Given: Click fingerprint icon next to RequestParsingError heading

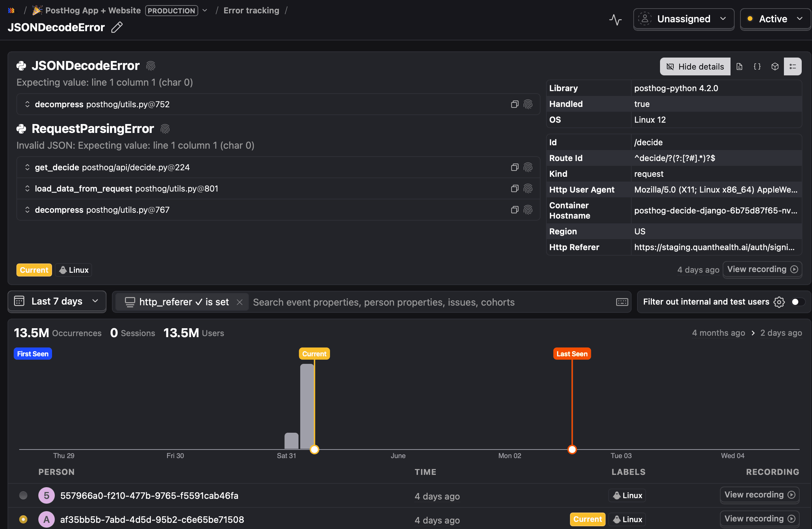Looking at the screenshot, I should (x=165, y=129).
